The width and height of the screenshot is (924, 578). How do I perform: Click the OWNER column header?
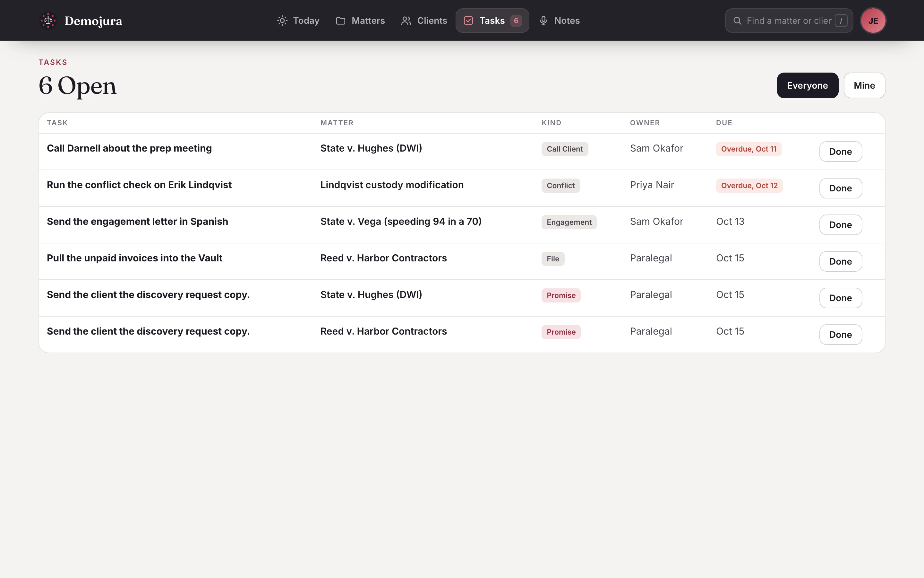click(x=645, y=123)
